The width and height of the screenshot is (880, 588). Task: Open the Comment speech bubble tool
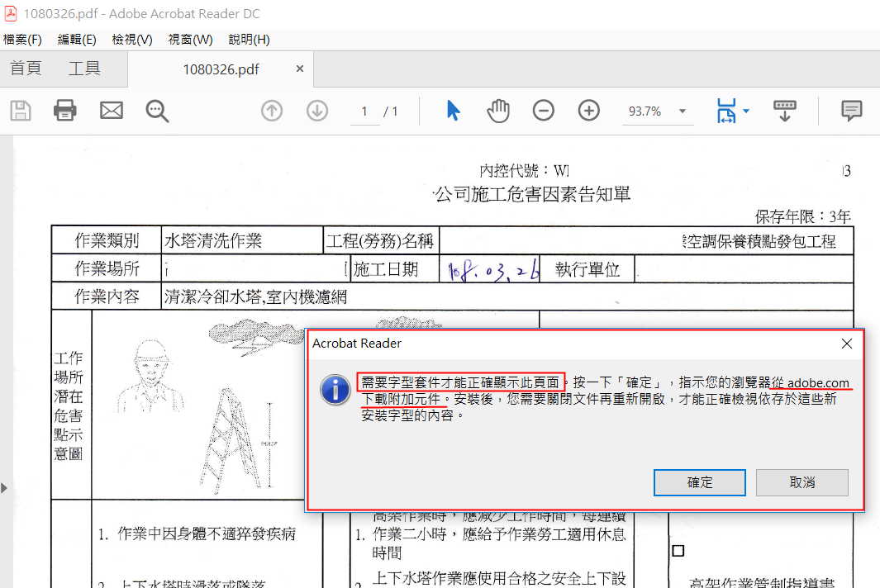pos(851,111)
